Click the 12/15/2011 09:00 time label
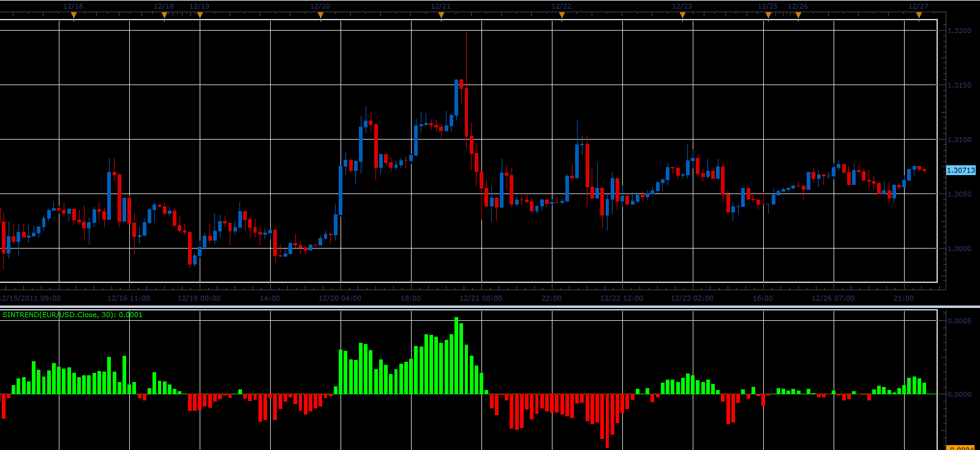 coord(30,299)
